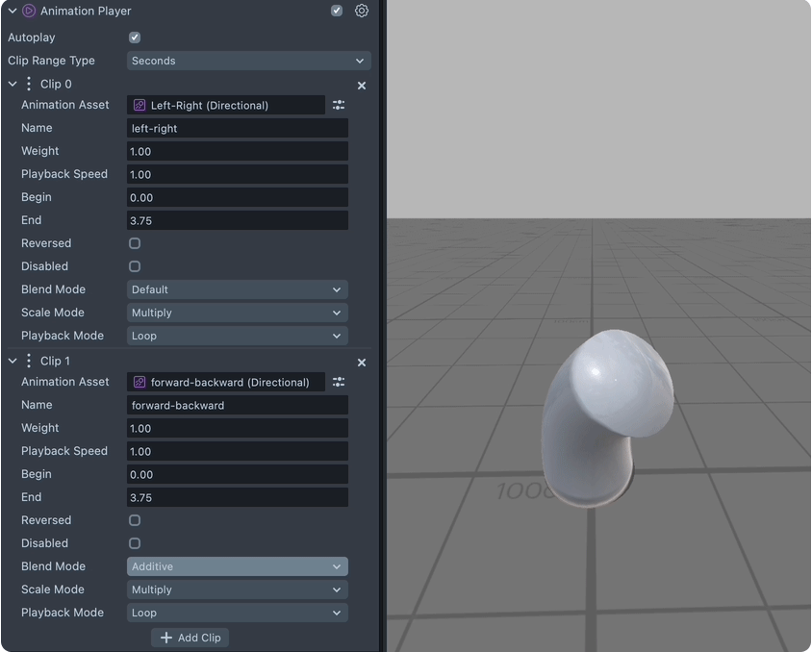
Task: Remove Clip 1 with its X icon
Action: (362, 363)
